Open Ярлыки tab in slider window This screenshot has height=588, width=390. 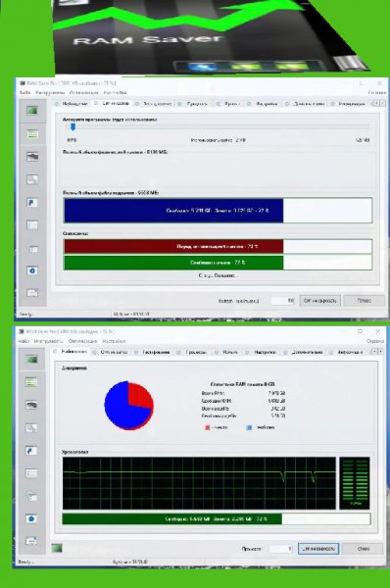click(x=228, y=104)
